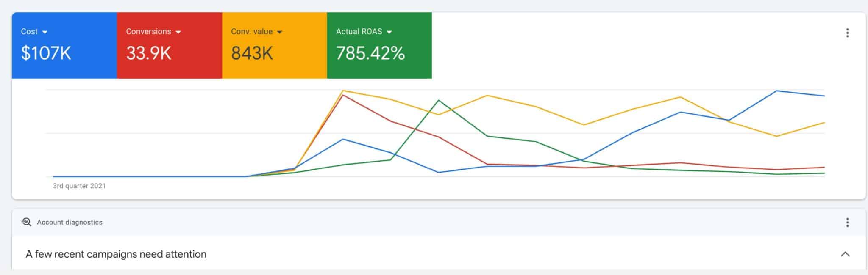The width and height of the screenshot is (868, 275).
Task: Click the $107K value on blue card
Action: coord(46,53)
